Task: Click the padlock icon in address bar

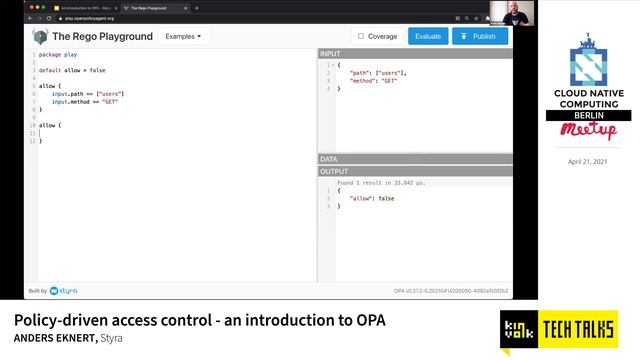Action: [60, 18]
